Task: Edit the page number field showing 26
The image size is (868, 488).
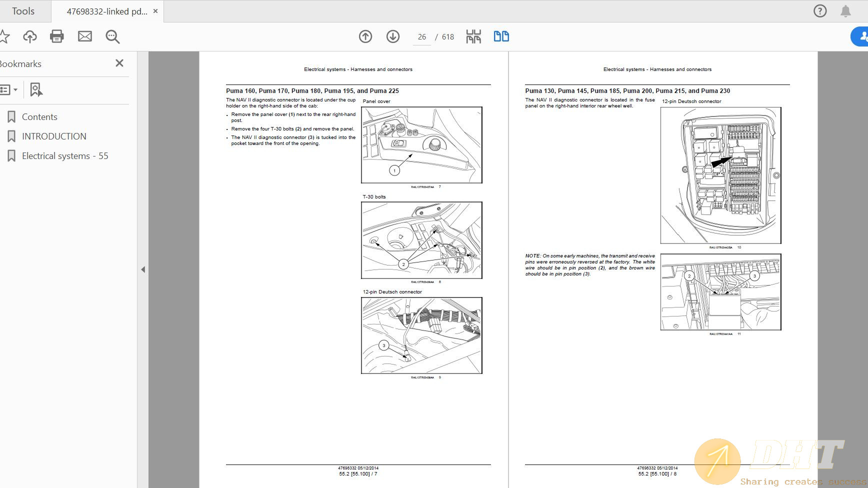Action: [x=421, y=36]
